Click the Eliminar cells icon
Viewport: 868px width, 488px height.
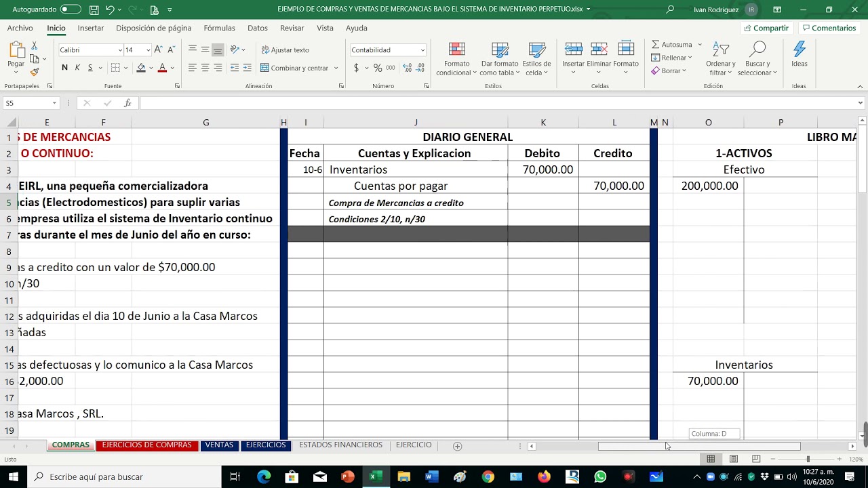coord(599,49)
